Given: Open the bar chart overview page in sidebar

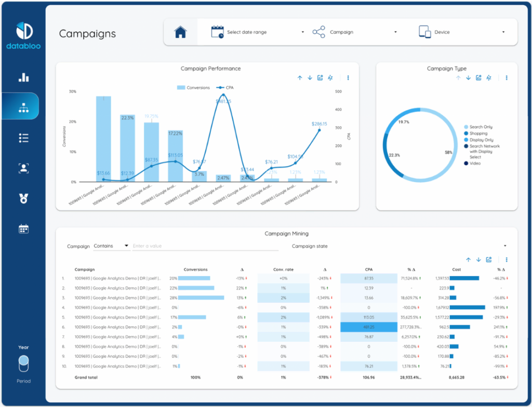Looking at the screenshot, I should (23, 77).
